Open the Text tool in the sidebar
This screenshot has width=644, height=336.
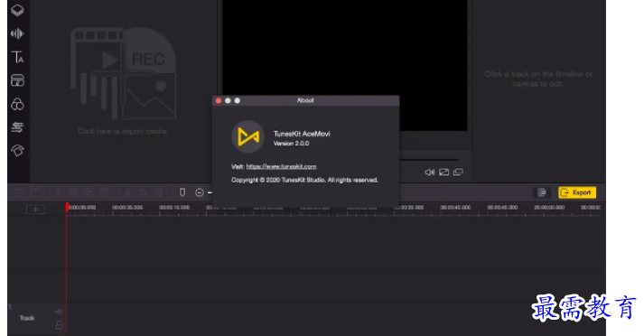[x=17, y=57]
